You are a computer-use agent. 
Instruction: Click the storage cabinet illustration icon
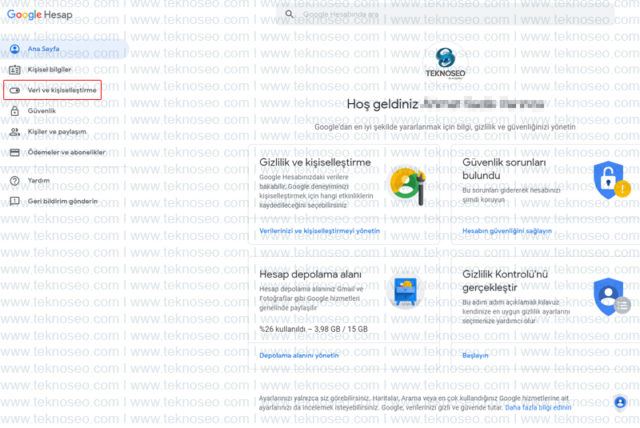[x=405, y=292]
